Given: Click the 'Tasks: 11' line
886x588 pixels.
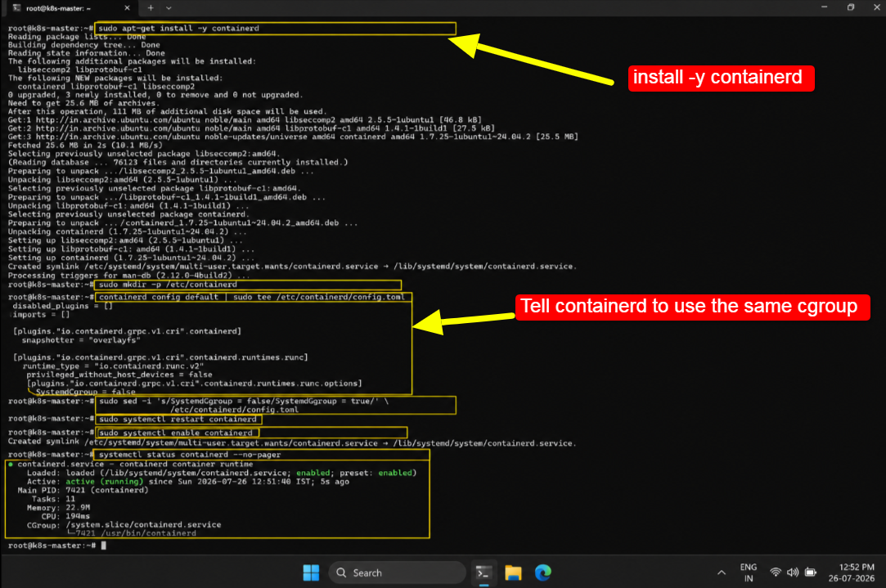Looking at the screenshot, I should click(53, 500).
